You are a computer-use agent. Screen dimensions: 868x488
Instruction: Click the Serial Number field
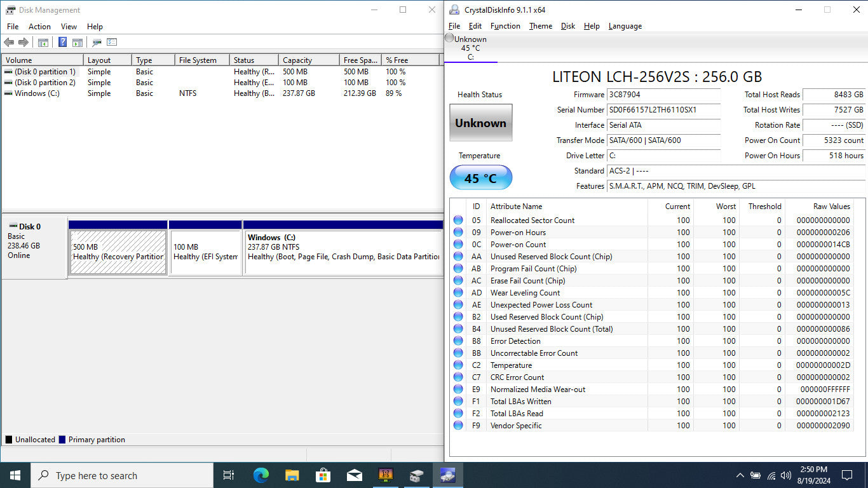point(663,110)
